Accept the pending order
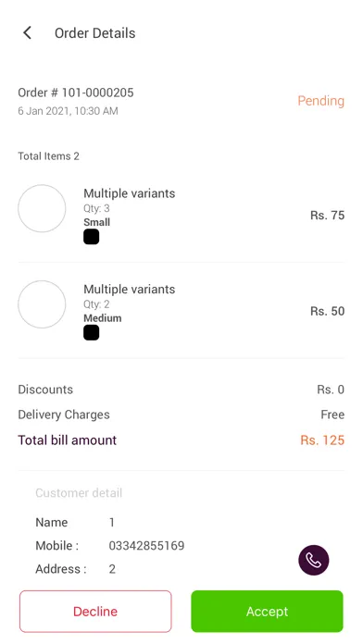The height and width of the screenshot is (644, 363). click(267, 611)
